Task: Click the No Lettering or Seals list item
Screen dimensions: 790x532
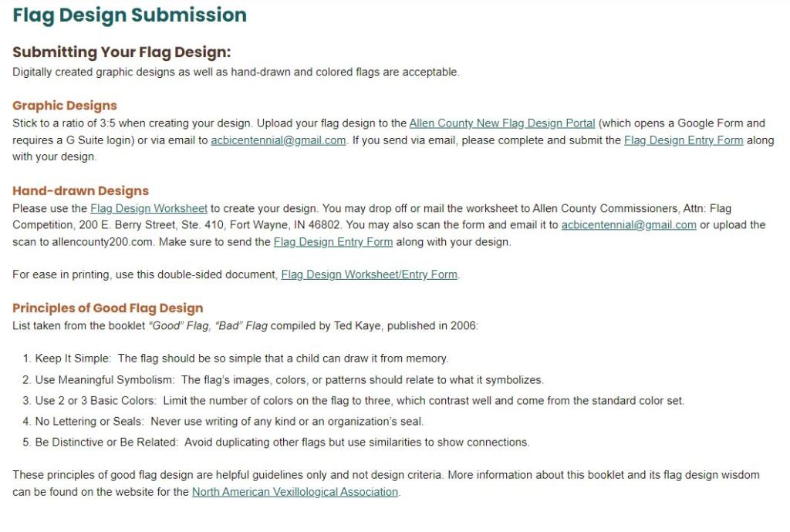Action: pos(229,422)
